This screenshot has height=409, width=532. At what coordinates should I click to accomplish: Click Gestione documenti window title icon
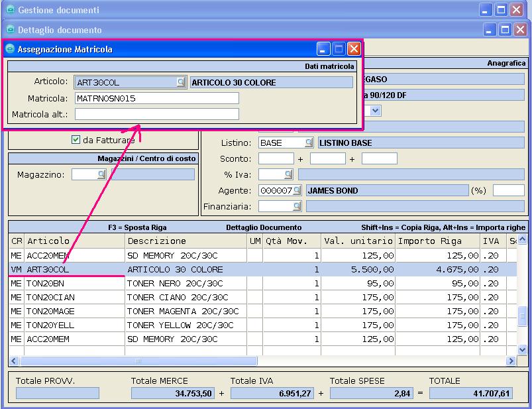point(11,10)
